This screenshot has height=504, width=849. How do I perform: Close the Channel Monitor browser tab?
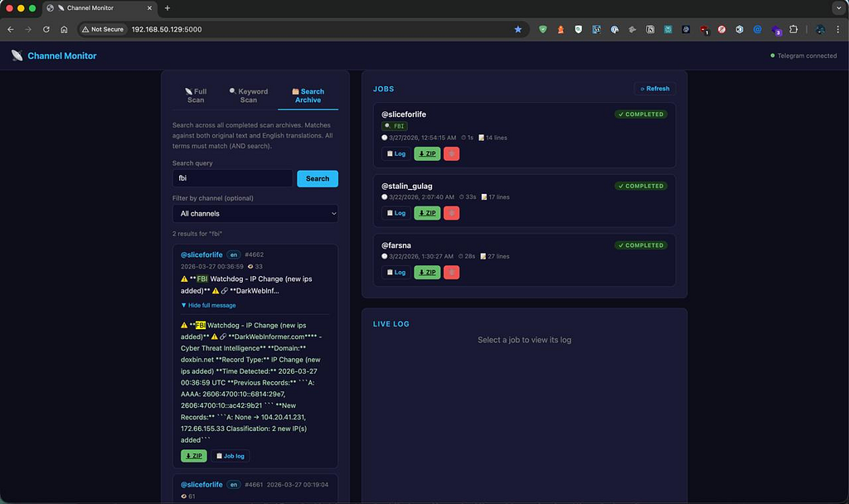coord(149,8)
